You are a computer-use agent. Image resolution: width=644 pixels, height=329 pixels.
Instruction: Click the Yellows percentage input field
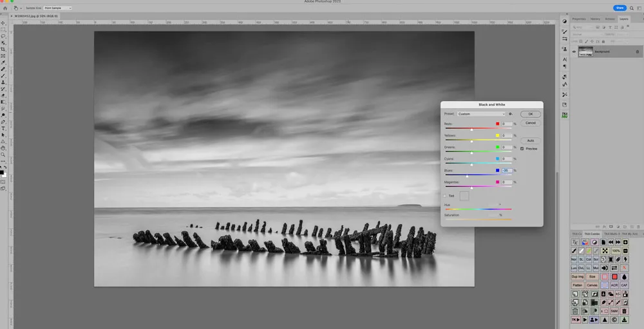point(507,136)
